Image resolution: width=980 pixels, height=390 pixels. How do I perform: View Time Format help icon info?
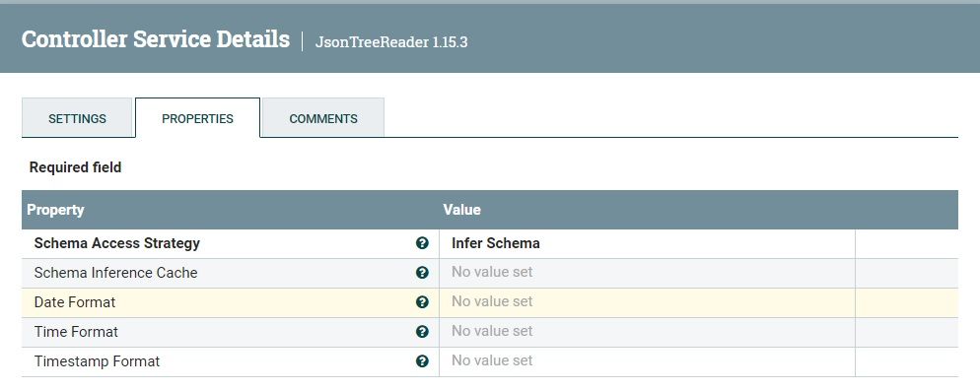422,332
